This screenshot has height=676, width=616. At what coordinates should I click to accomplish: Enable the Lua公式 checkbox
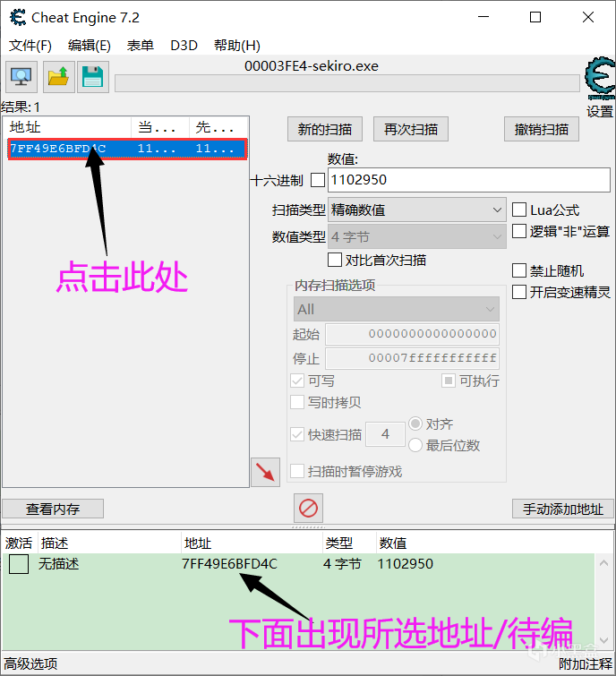click(x=519, y=210)
